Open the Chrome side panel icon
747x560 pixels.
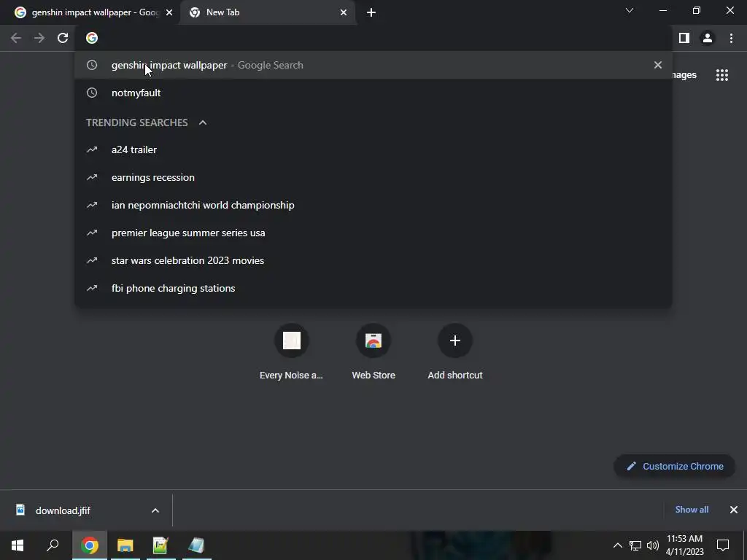(684, 38)
